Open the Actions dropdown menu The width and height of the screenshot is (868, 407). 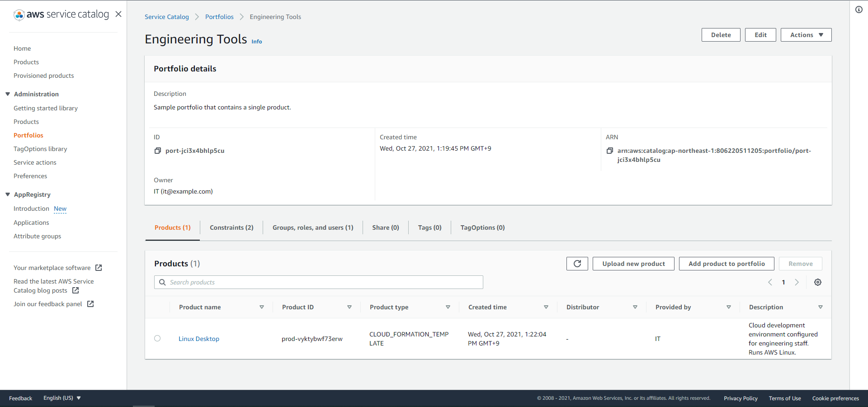806,35
